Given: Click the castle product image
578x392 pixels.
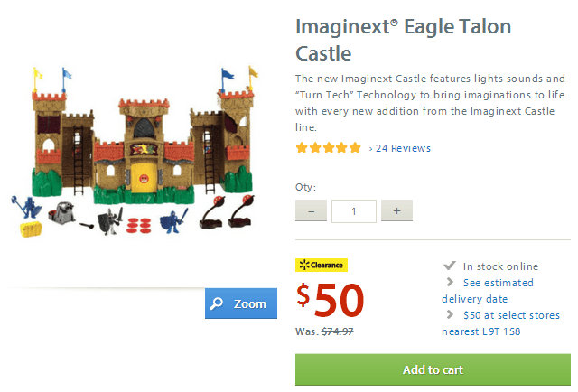Looking at the screenshot, I should (143, 154).
